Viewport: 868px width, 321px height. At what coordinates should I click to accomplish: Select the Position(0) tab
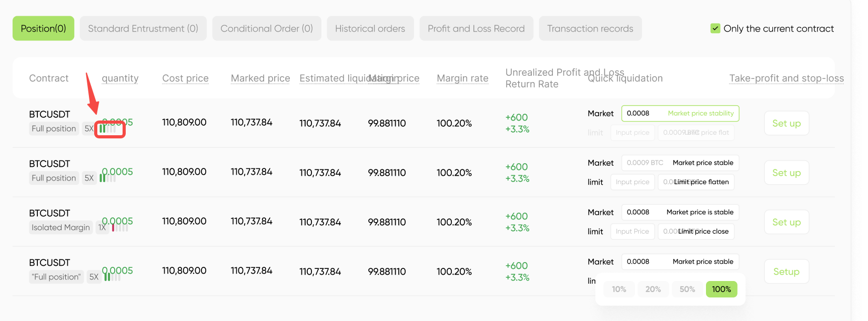coord(43,28)
